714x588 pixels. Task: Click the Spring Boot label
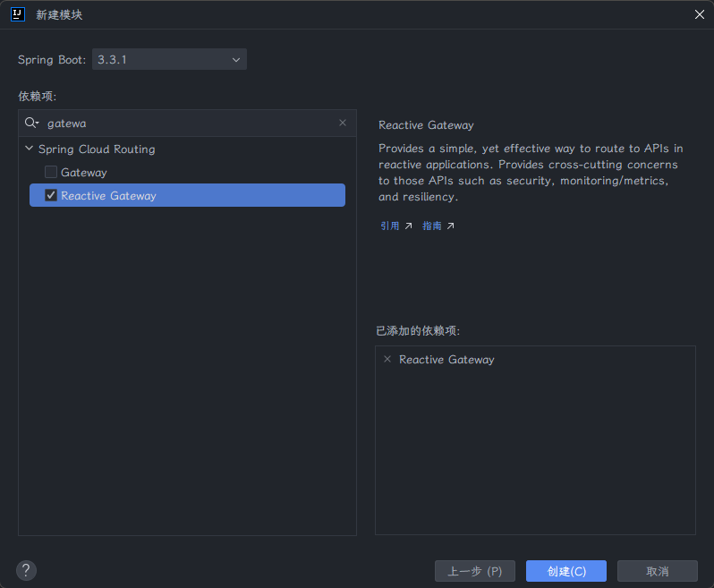pos(52,60)
